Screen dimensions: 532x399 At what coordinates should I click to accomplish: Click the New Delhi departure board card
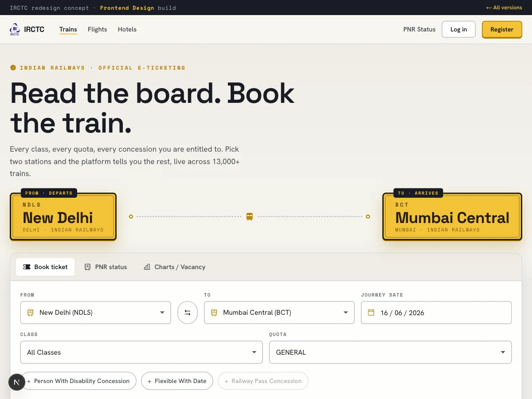click(63, 217)
